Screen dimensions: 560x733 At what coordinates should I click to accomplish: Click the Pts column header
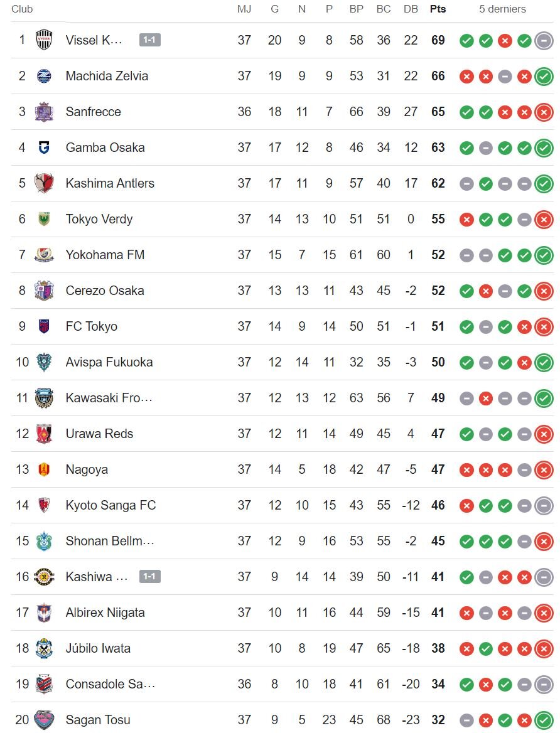(x=438, y=9)
